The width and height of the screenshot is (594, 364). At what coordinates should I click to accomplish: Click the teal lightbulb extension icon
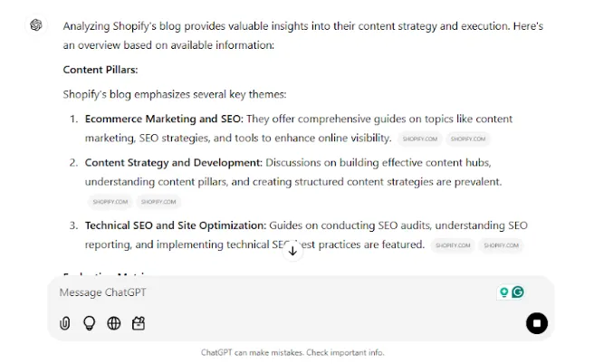click(x=503, y=292)
